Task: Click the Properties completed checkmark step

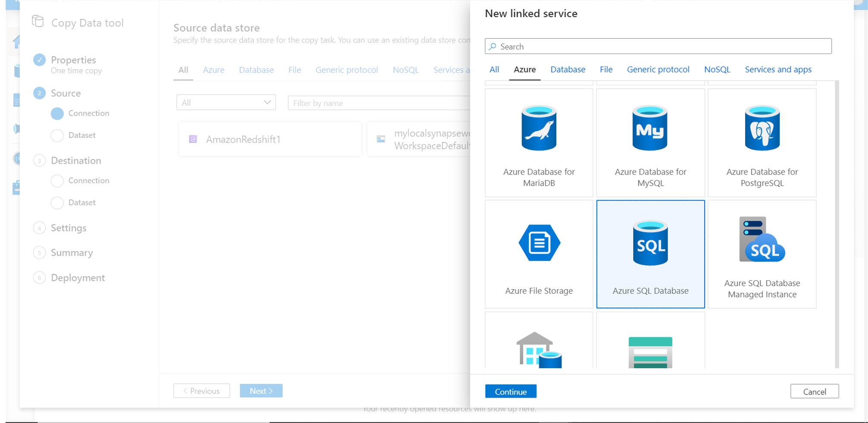Action: coord(40,60)
